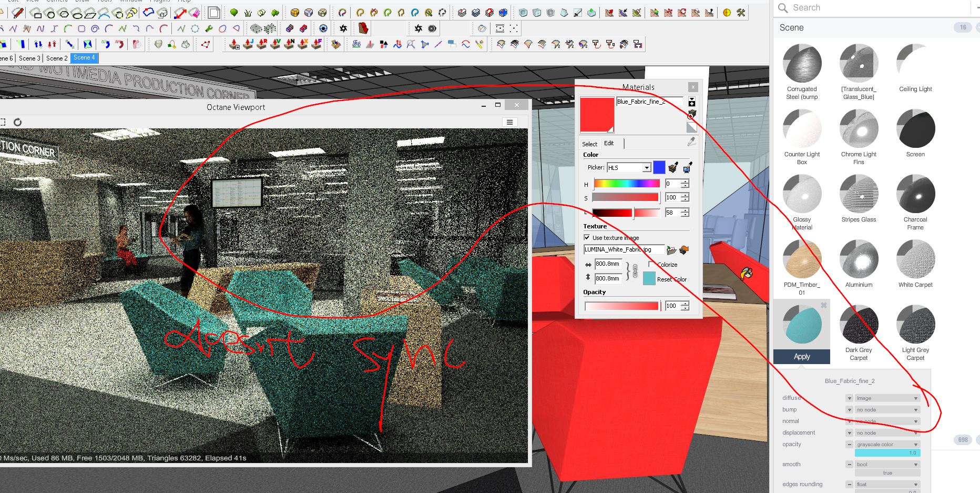The width and height of the screenshot is (980, 493).
Task: Click the yellow sphere icon in top toolbar
Action: (727, 13)
